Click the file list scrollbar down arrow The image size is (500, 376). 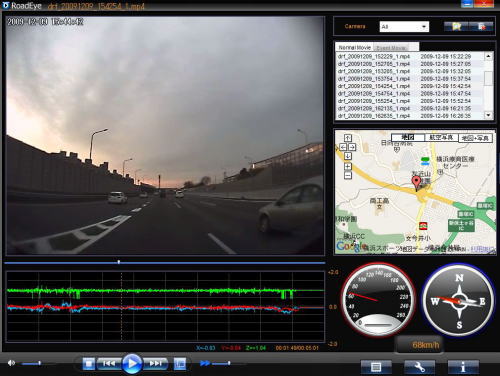click(x=488, y=115)
